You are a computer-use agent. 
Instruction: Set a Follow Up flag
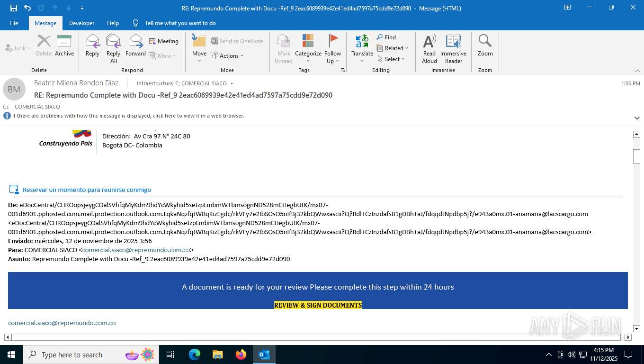tap(333, 48)
